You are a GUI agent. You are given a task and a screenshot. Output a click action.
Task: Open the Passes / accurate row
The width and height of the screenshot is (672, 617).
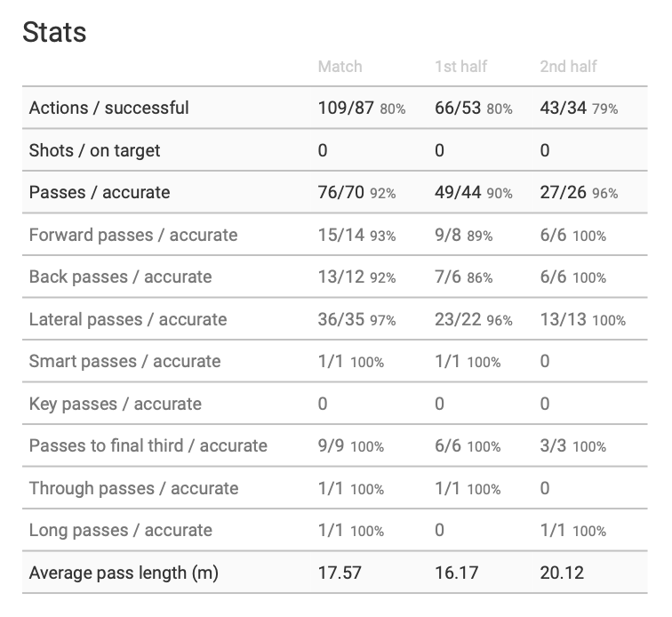(100, 193)
